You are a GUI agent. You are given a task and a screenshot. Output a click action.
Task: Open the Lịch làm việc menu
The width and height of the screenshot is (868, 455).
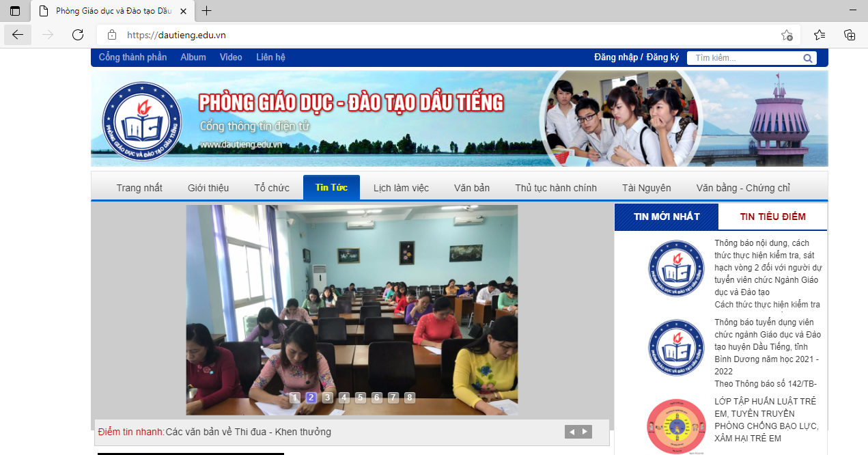tap(401, 188)
